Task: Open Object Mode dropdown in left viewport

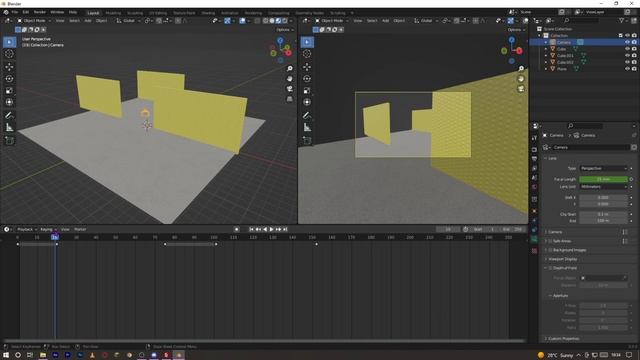Action: pos(34,20)
